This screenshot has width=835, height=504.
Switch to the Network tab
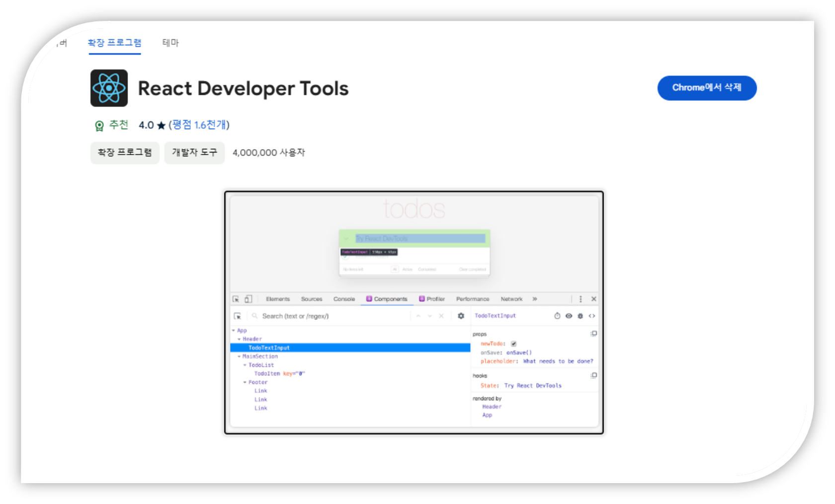click(x=511, y=299)
